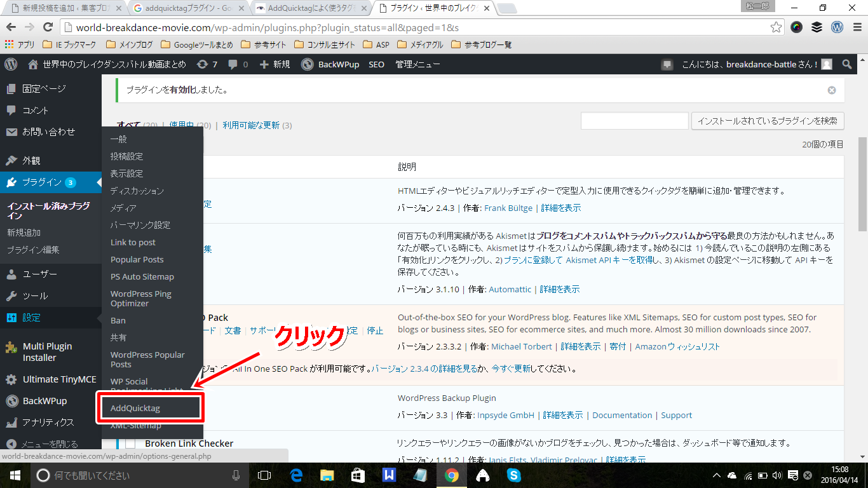Click インストールされているプラグインを検索 button

point(768,121)
